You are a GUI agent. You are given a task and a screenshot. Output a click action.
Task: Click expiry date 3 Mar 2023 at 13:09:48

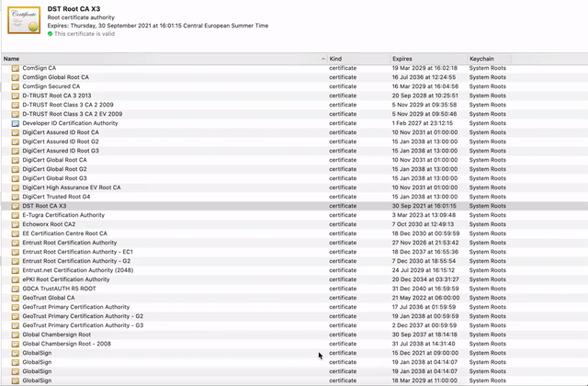tap(424, 215)
